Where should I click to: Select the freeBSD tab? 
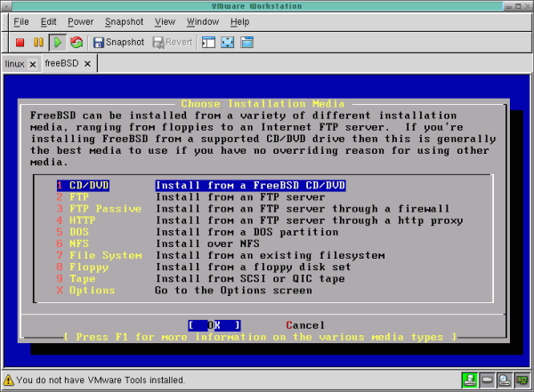[x=61, y=63]
